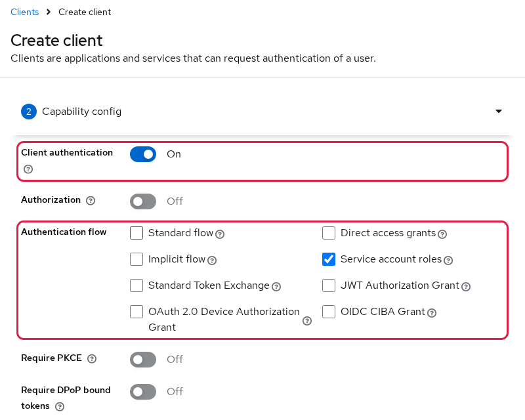Click the Off label beside Authorization
Image resolution: width=525 pixels, height=420 pixels.
[x=175, y=201]
